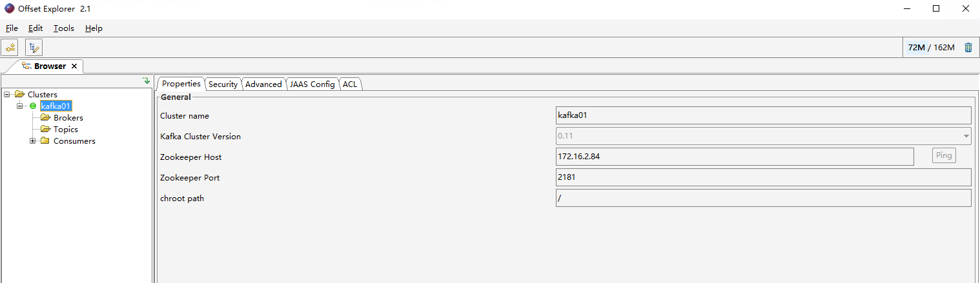Select the Brokers folder icon

pyautogui.click(x=45, y=117)
